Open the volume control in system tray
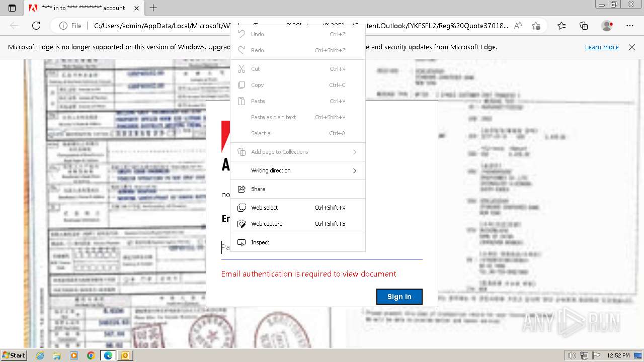This screenshot has height=362, width=644. (572, 355)
